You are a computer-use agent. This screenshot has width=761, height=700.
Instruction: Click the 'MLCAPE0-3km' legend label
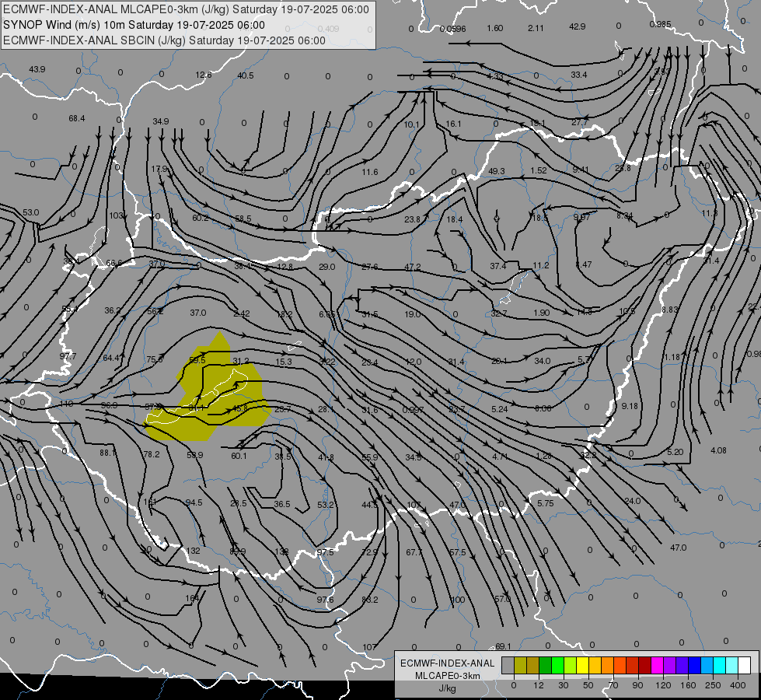[447, 676]
